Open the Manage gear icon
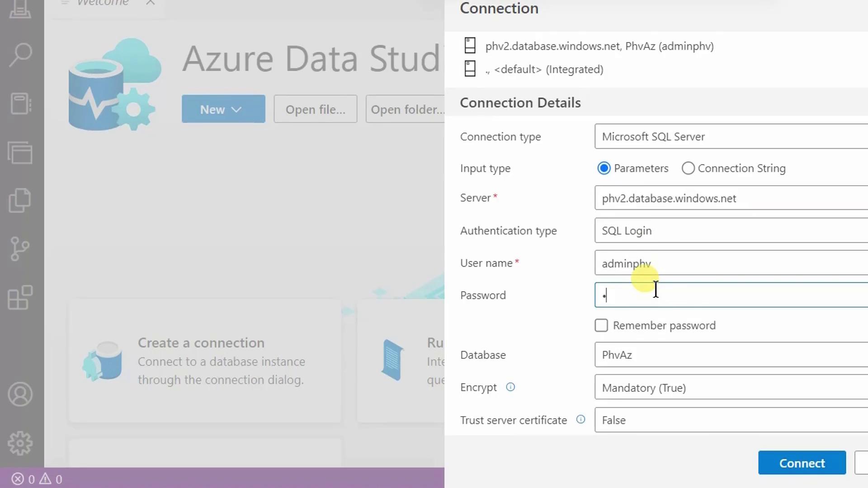This screenshot has height=488, width=868. (20, 443)
